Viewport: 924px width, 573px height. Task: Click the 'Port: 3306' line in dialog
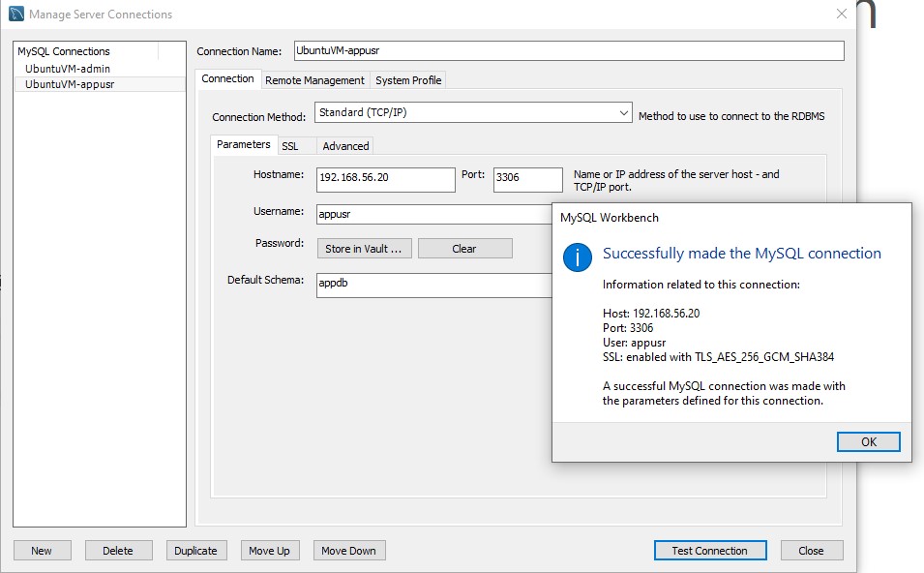click(x=628, y=328)
